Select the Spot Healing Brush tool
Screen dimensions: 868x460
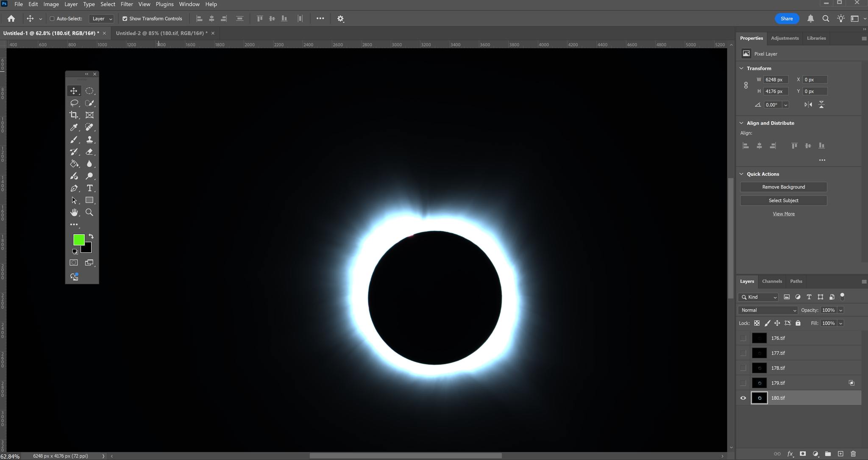(x=89, y=127)
